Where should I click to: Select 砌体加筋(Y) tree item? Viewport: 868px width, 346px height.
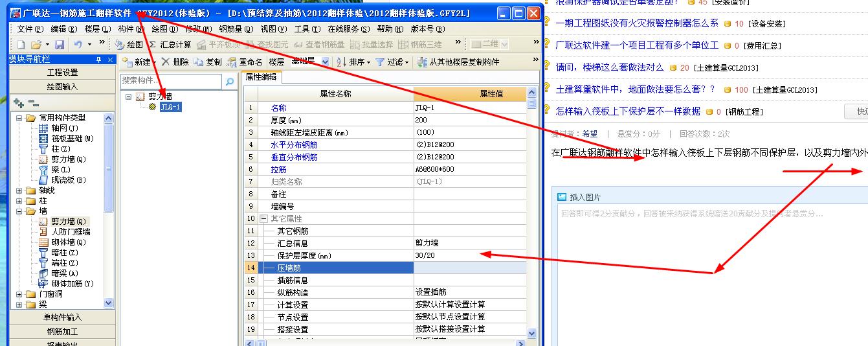(66, 284)
